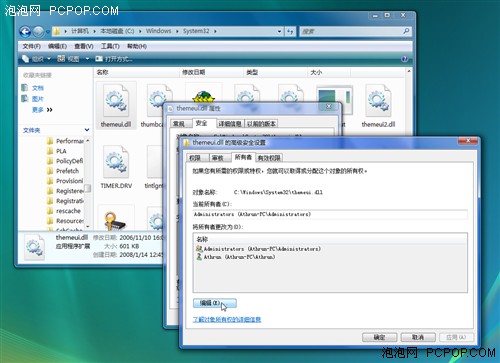Open the rescache folder in tree

click(x=68, y=211)
